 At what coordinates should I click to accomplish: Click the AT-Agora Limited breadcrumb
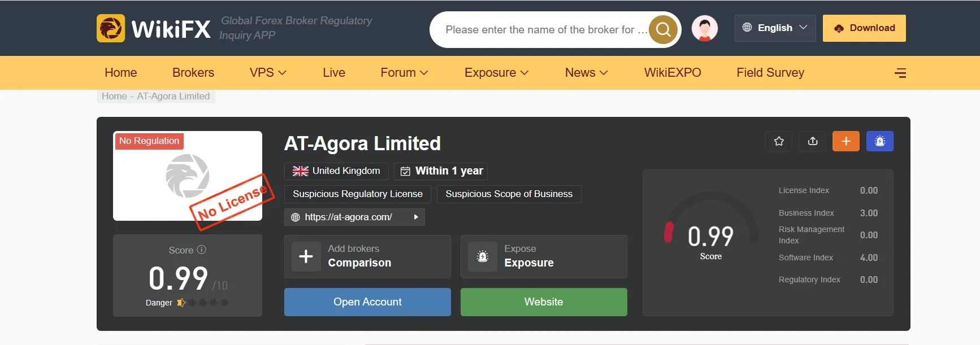tap(173, 96)
